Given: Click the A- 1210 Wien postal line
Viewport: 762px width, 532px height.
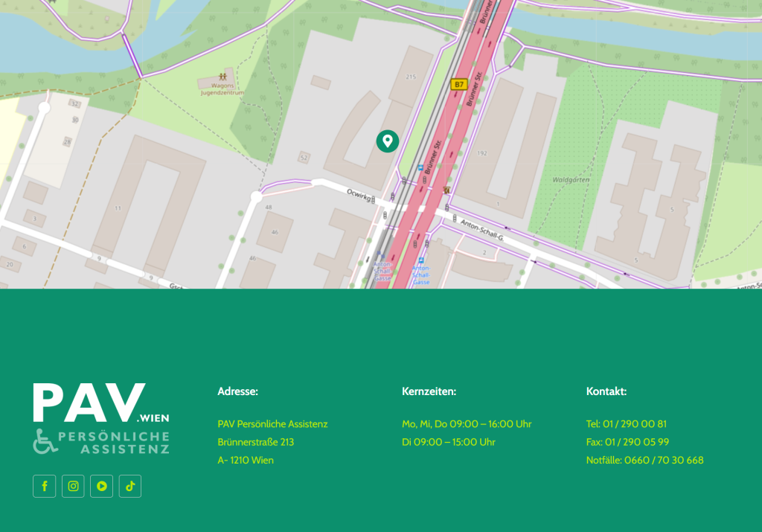Looking at the screenshot, I should pos(246,460).
